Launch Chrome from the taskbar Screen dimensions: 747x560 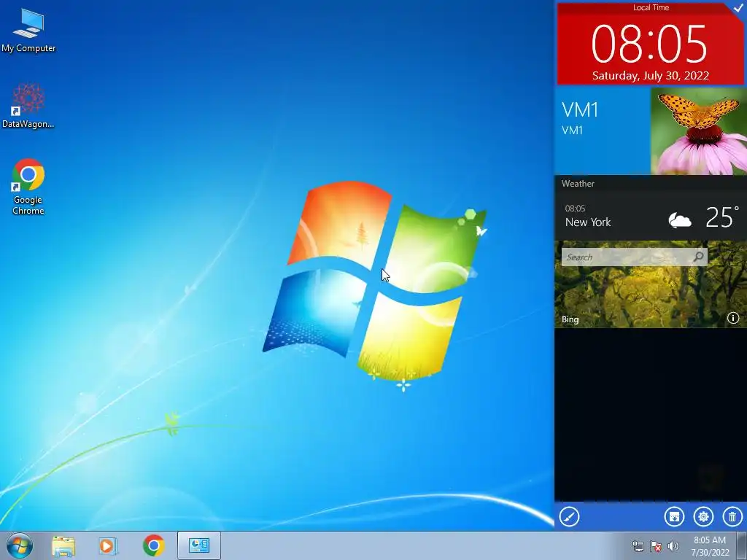[153, 545]
